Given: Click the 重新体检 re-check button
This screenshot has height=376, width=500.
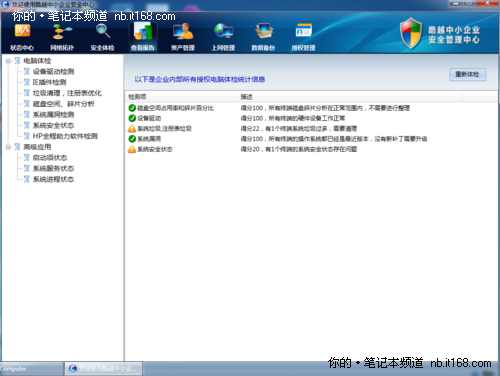Looking at the screenshot, I should pos(467,74).
